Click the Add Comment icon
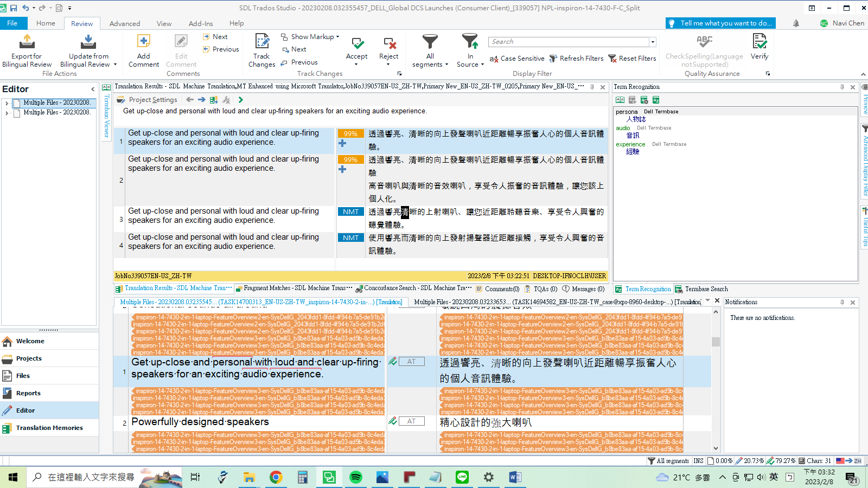 coord(144,42)
